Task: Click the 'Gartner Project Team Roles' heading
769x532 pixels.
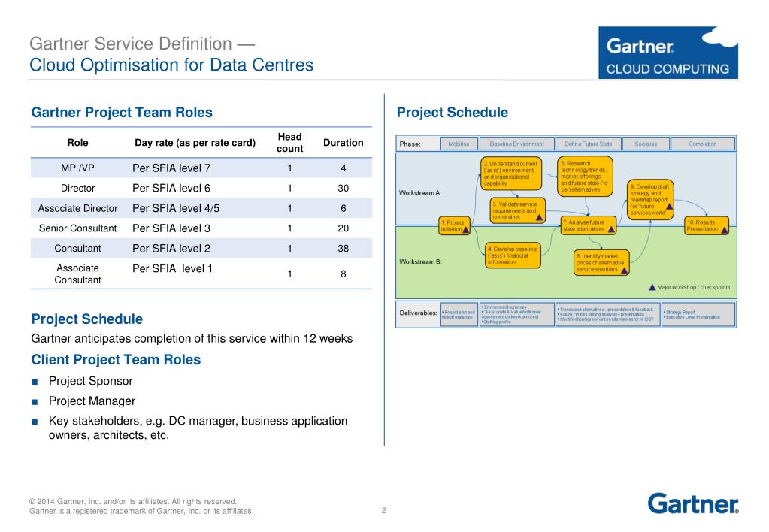Action: pyautogui.click(x=122, y=112)
